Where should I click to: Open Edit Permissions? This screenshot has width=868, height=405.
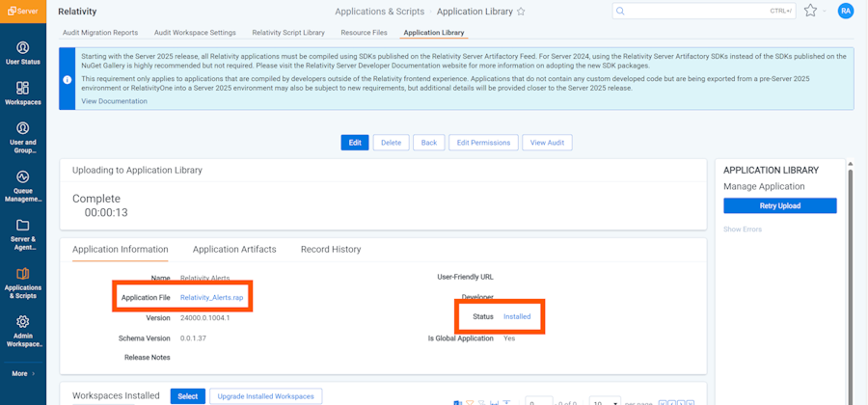[483, 142]
